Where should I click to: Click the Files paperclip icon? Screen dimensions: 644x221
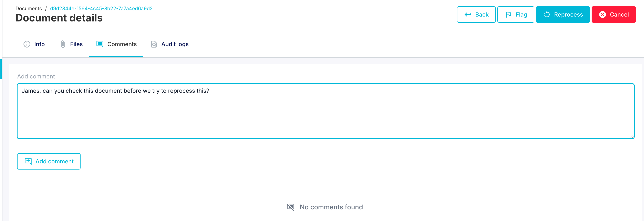[63, 44]
